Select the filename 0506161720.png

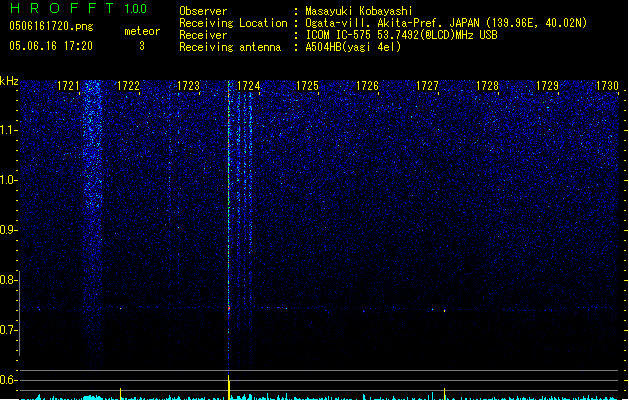51,27
